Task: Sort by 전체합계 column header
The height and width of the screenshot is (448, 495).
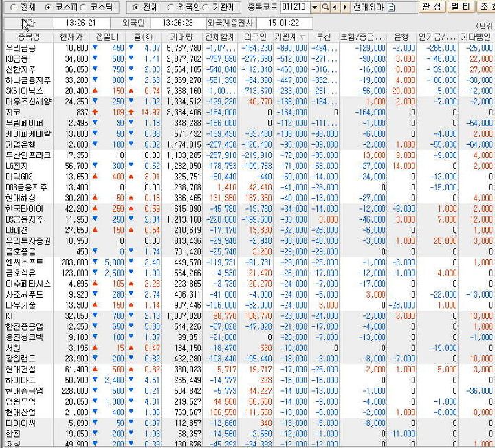Action: [220, 37]
